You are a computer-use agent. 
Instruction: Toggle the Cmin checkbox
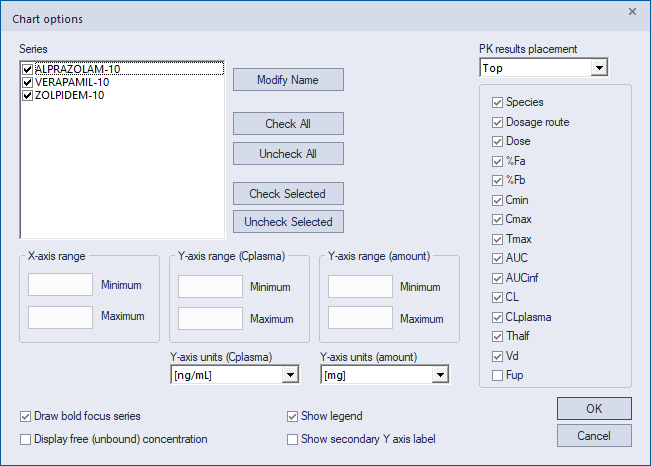point(497,201)
